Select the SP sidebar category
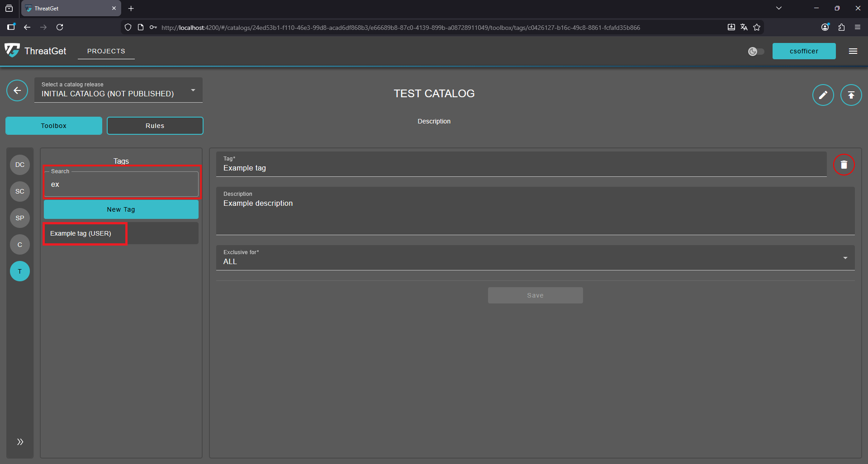Image resolution: width=868 pixels, height=464 pixels. coord(20,218)
